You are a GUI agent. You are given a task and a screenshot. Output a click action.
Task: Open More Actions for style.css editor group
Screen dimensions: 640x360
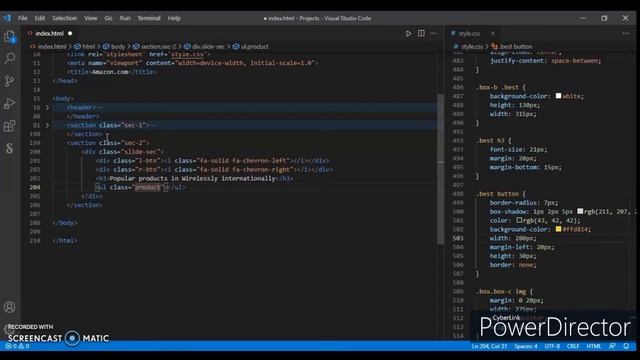[625, 33]
